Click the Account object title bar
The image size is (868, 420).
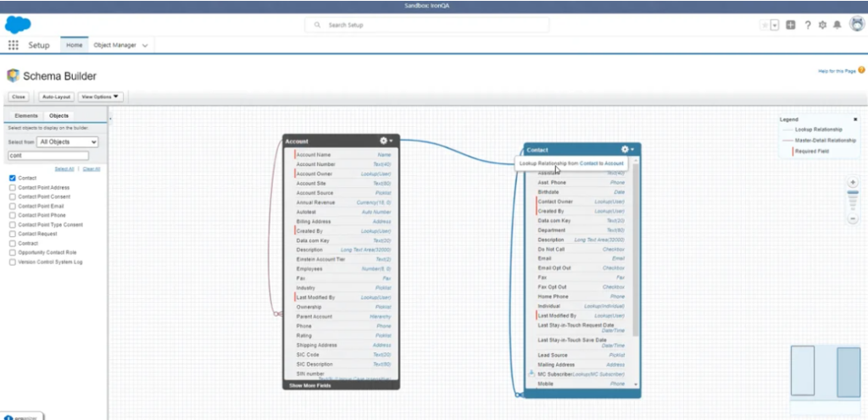click(x=341, y=141)
